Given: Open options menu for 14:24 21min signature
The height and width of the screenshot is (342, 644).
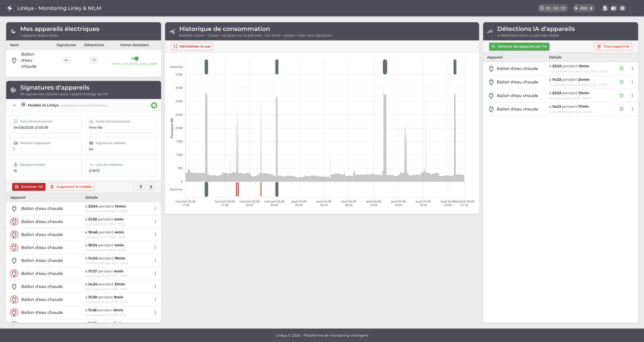Looking at the screenshot, I should pos(155,287).
